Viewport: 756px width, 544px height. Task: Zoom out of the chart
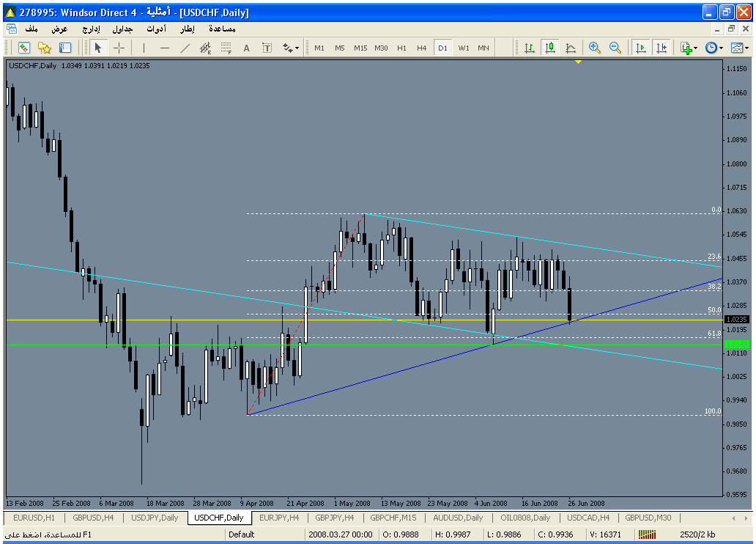click(x=615, y=48)
